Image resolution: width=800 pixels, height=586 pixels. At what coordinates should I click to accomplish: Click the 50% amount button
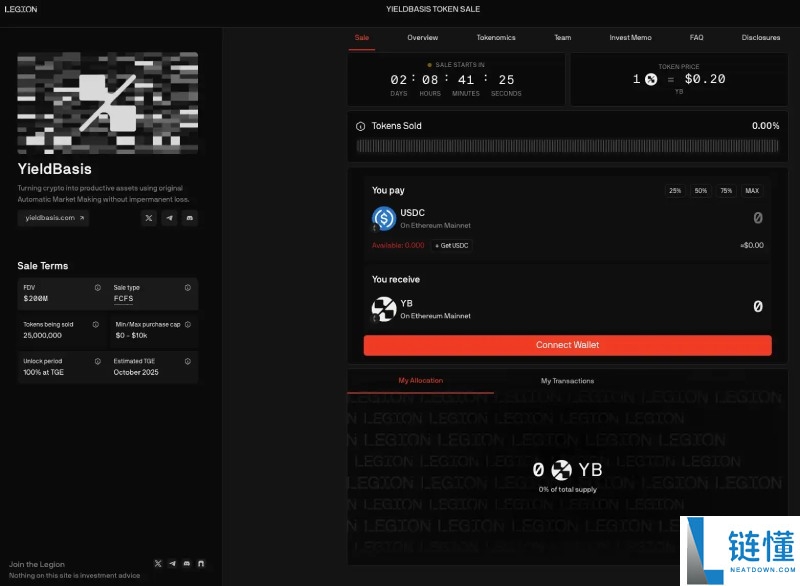click(x=701, y=191)
